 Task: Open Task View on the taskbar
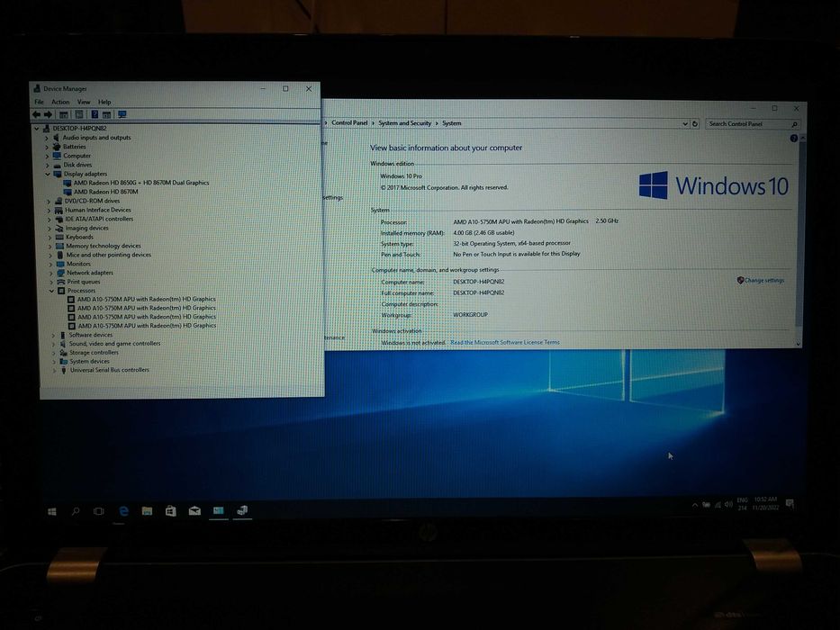[98, 511]
